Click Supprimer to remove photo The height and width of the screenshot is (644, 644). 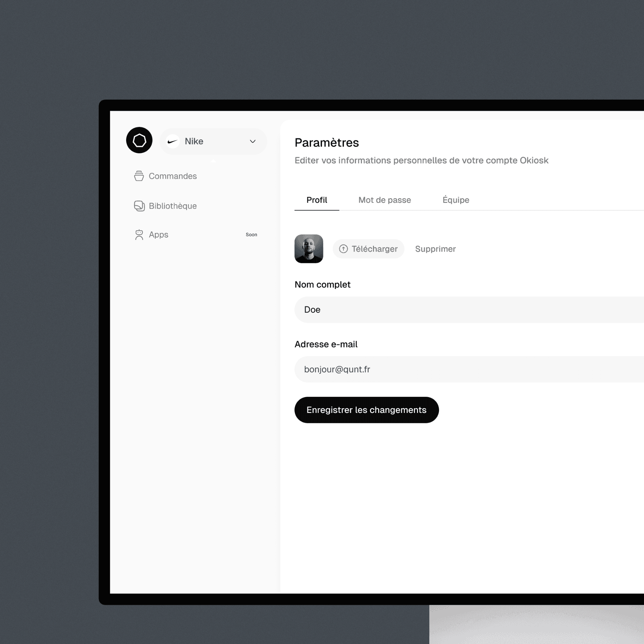(435, 249)
